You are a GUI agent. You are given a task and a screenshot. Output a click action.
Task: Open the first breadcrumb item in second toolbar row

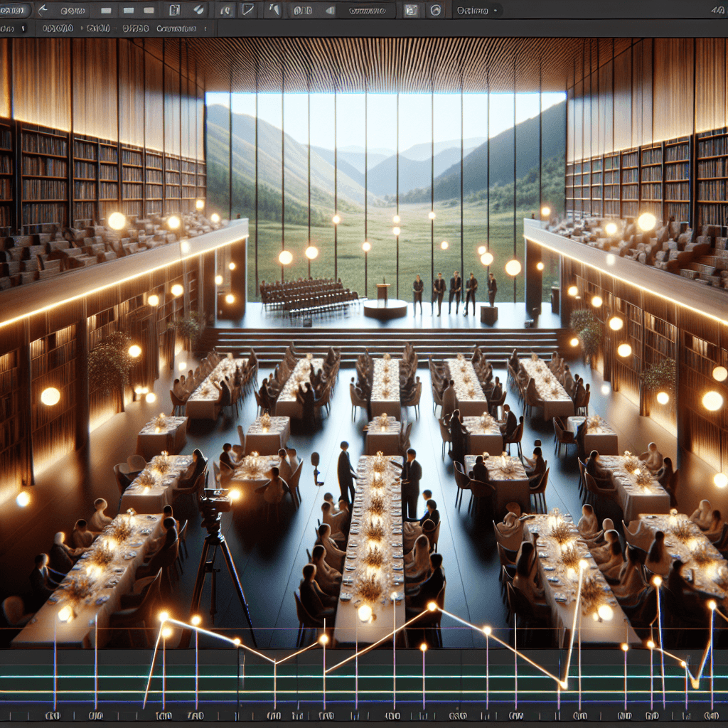pyautogui.click(x=58, y=28)
